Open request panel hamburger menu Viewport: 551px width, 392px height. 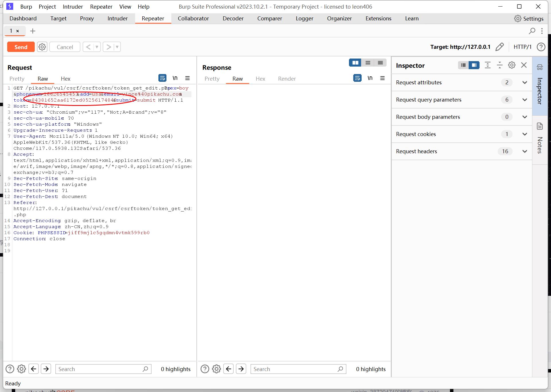click(188, 78)
